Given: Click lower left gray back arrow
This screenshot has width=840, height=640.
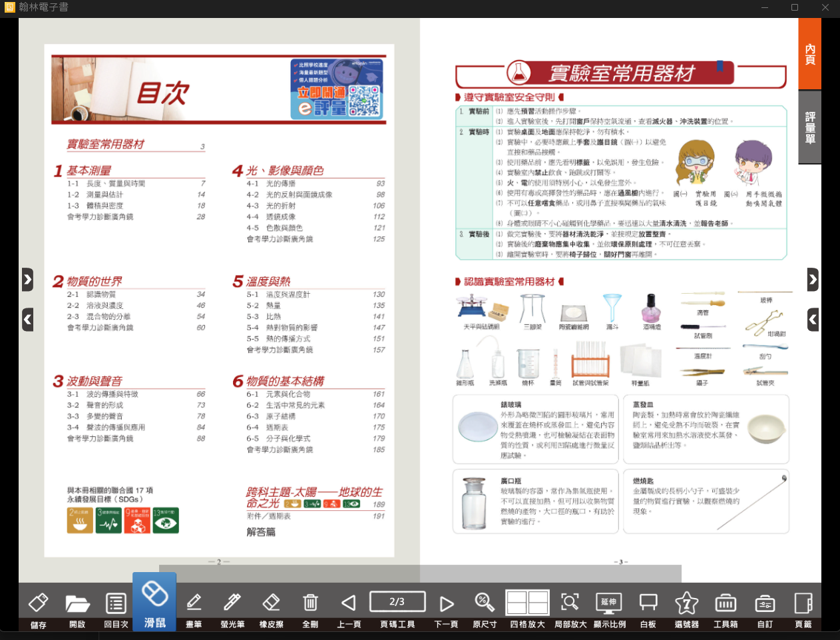Looking at the screenshot, I should [27, 320].
